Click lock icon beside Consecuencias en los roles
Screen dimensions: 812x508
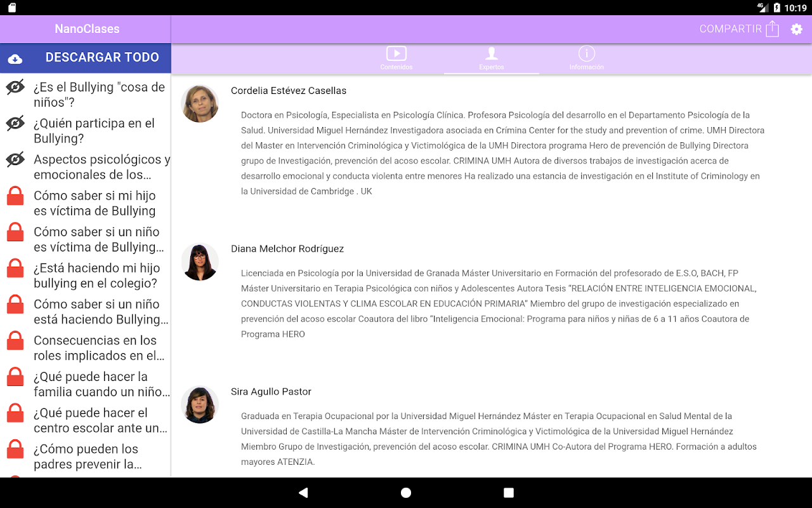pos(15,341)
